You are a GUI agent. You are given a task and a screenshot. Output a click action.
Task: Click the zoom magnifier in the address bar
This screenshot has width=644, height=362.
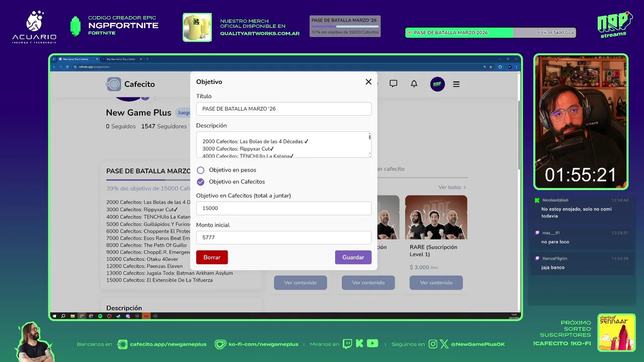tap(485, 66)
